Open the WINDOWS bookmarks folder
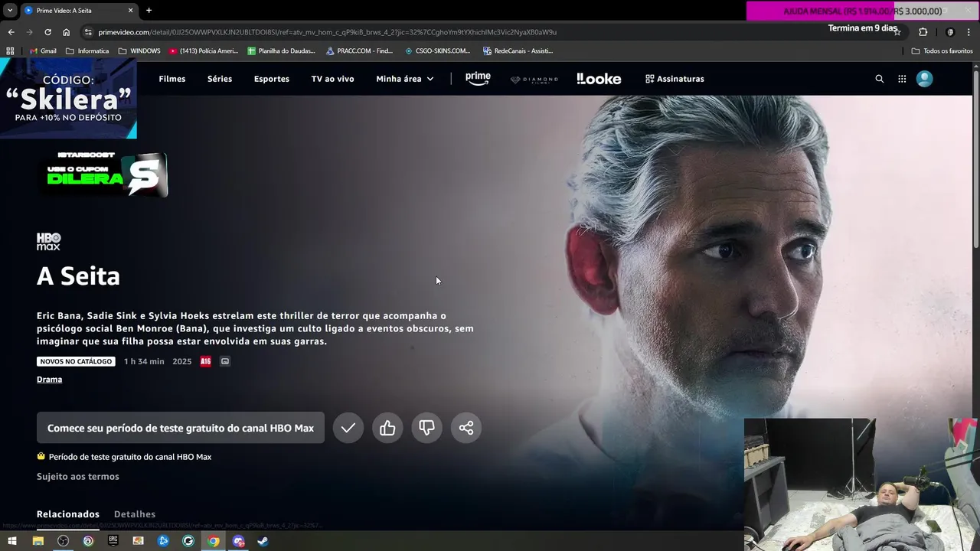Image resolution: width=980 pixels, height=551 pixels. tap(139, 51)
